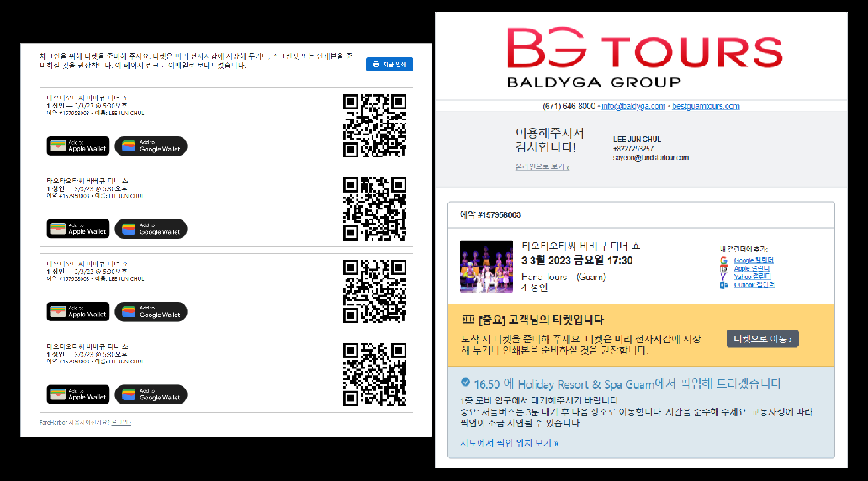Screen dimensions: 868x481
Task: Click the blue print now button
Action: pos(389,64)
